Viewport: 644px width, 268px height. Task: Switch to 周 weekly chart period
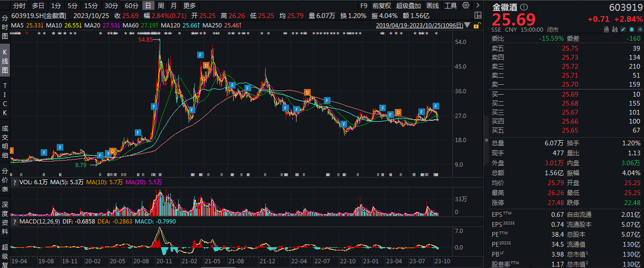[161, 6]
